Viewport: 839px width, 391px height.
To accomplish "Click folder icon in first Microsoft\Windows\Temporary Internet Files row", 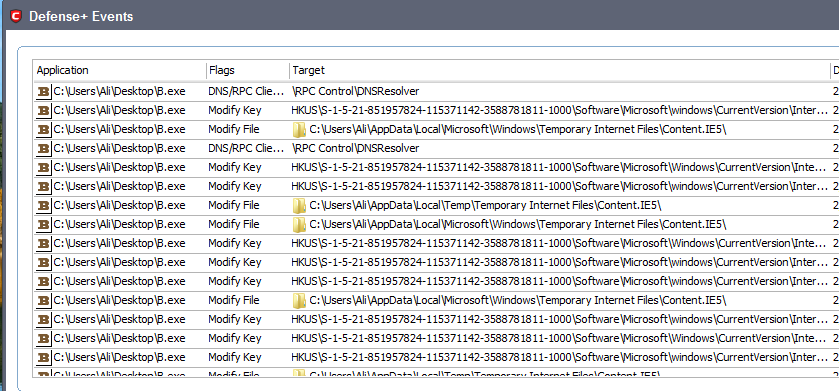I will point(299,129).
